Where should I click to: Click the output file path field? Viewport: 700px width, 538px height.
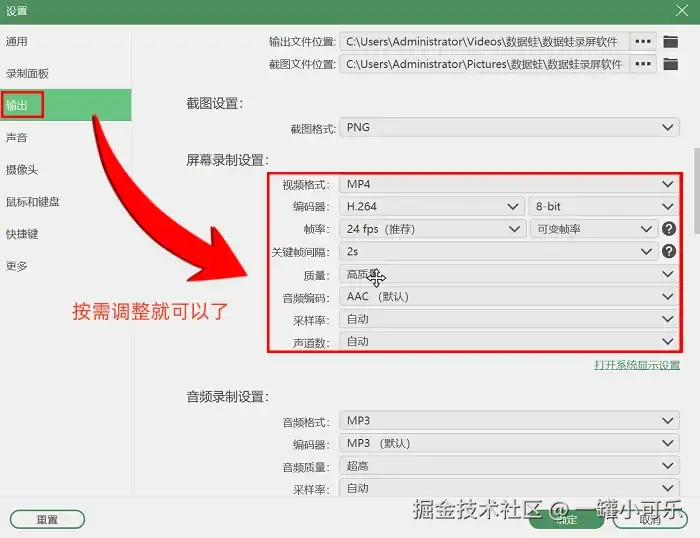pyautogui.click(x=484, y=42)
